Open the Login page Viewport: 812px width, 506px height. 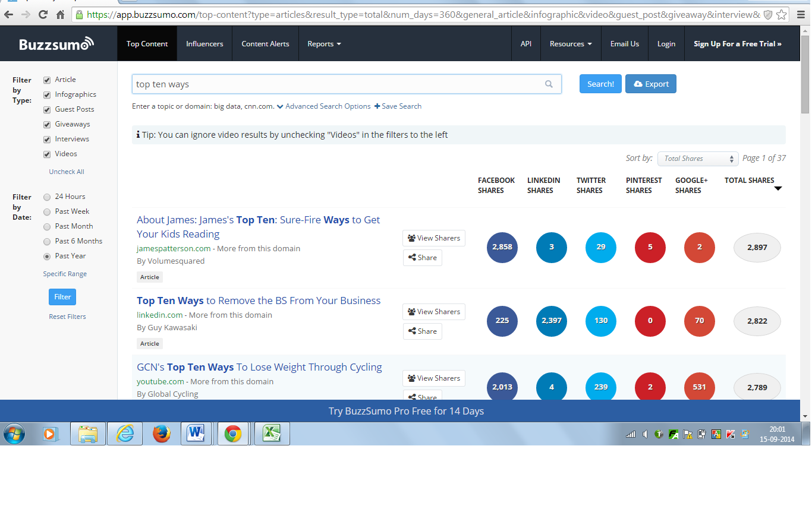tap(666, 44)
